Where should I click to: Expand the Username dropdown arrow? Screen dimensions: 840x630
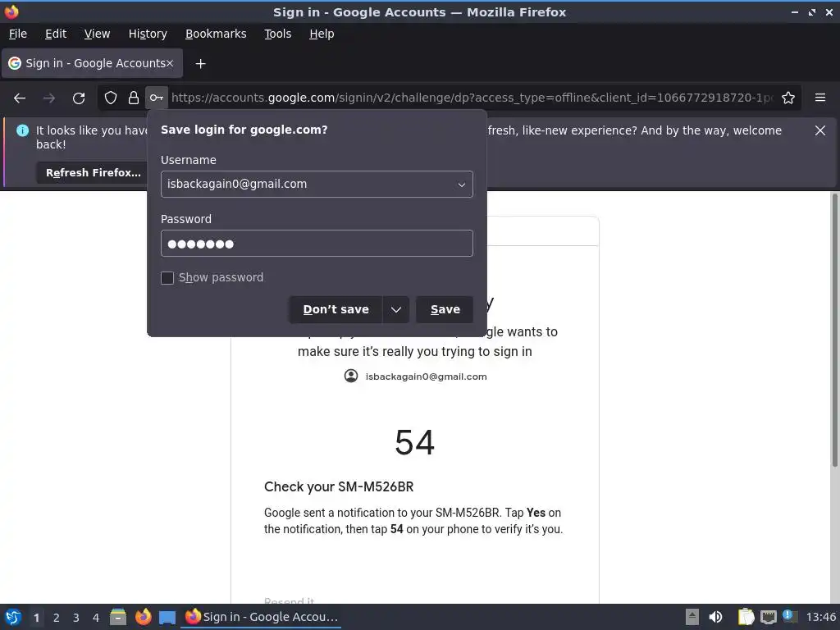[461, 185]
